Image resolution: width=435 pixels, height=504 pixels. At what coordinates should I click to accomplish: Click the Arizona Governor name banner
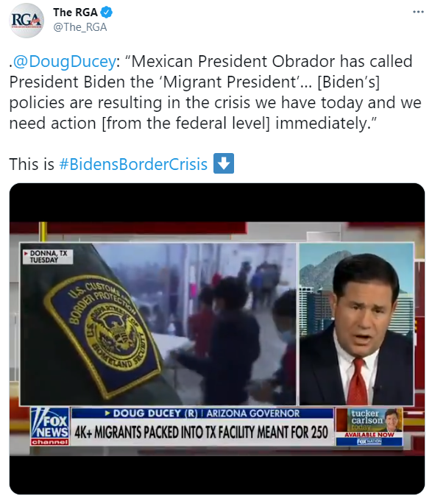(x=202, y=413)
